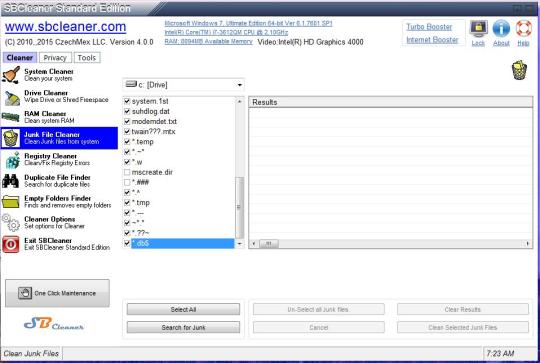Click the RAM Available Memory link
The height and width of the screenshot is (363, 540).
coord(208,41)
